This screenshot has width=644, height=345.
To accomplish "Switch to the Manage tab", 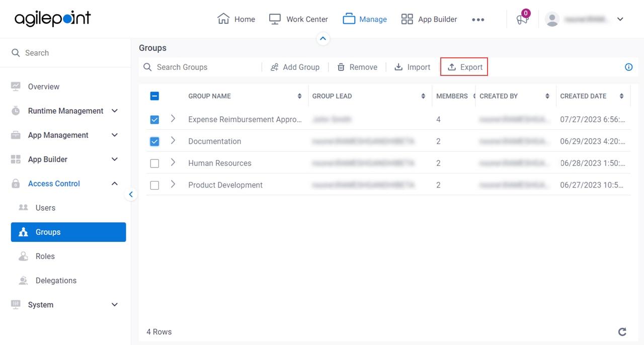I will tap(365, 19).
